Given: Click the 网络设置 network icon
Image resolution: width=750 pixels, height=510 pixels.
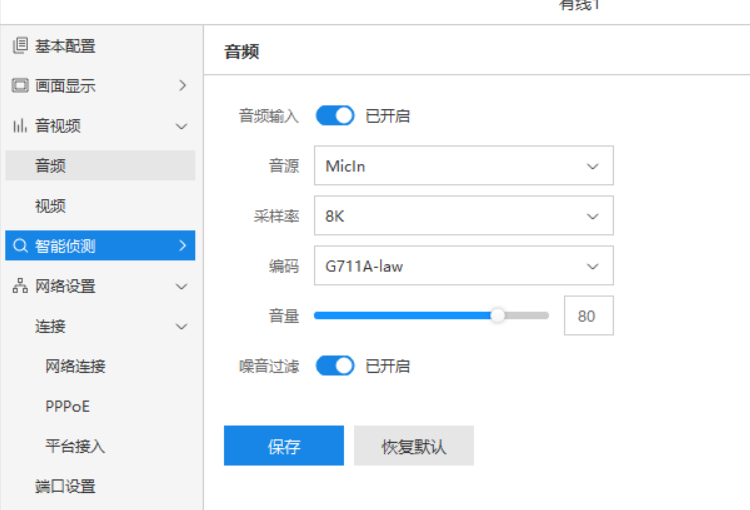Looking at the screenshot, I should tap(19, 286).
